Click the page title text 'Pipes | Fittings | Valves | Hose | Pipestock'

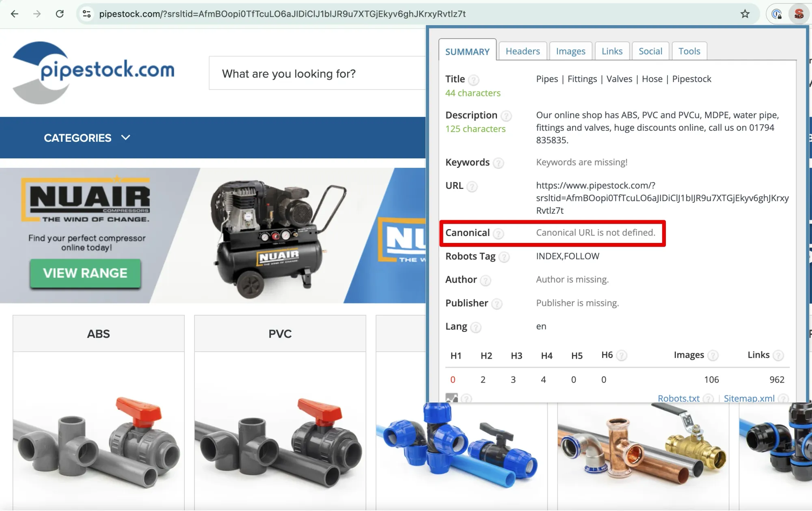[624, 79]
